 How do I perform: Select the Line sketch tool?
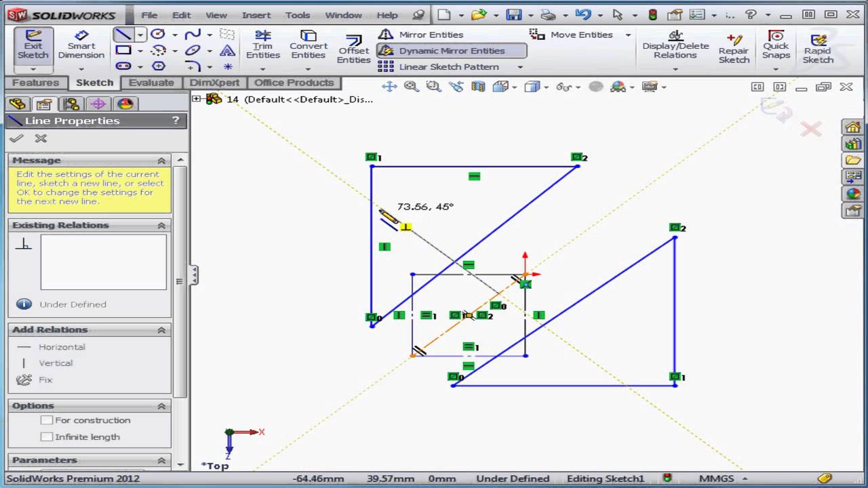[x=123, y=35]
